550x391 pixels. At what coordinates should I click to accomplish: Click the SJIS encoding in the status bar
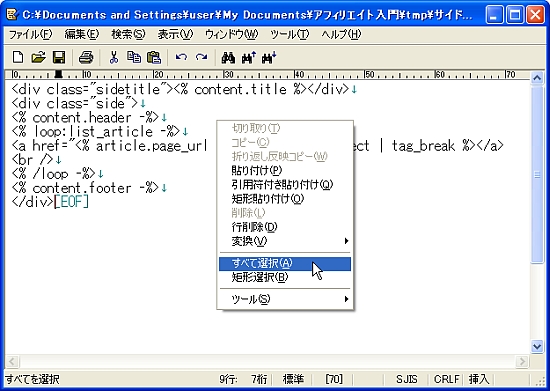point(407,379)
